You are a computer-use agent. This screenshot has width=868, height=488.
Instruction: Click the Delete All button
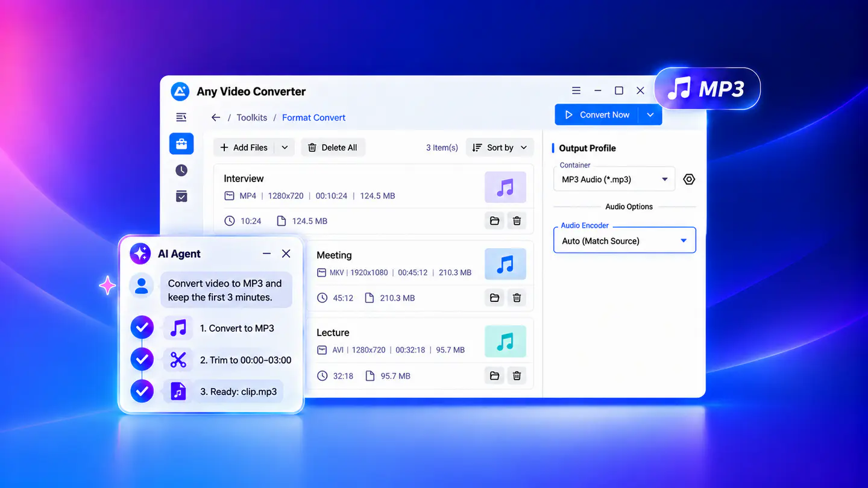point(333,148)
